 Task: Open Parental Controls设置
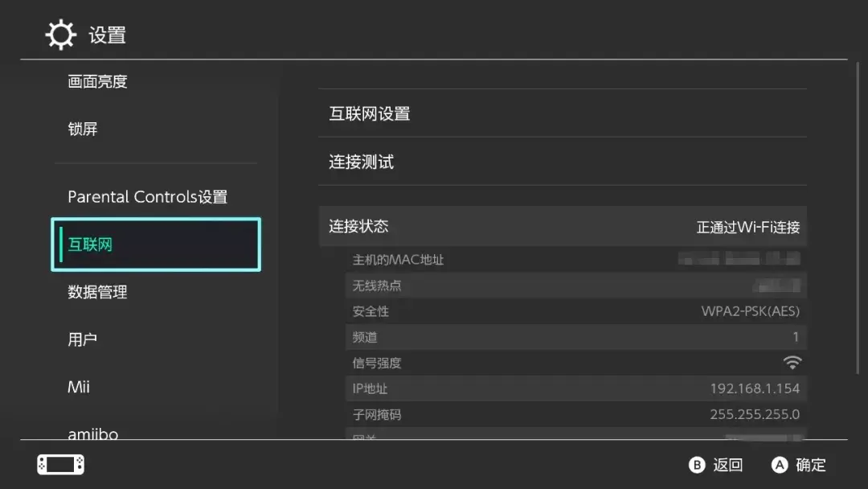(x=147, y=197)
